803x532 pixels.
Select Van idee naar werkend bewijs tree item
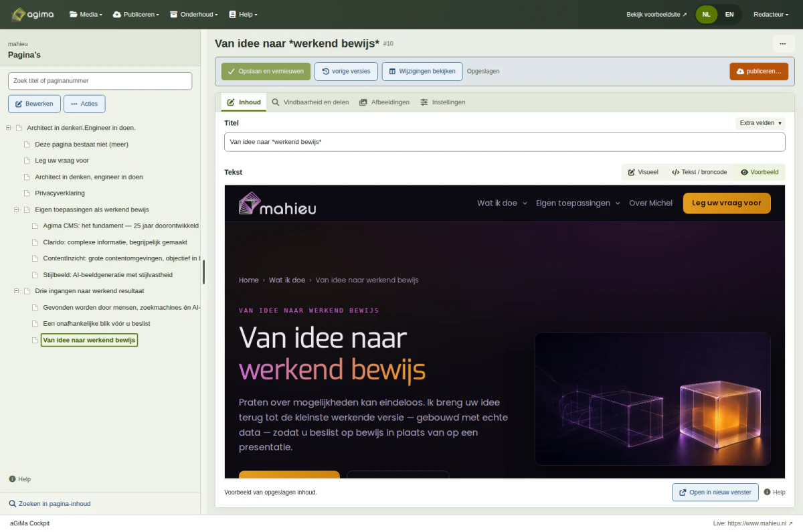click(89, 340)
